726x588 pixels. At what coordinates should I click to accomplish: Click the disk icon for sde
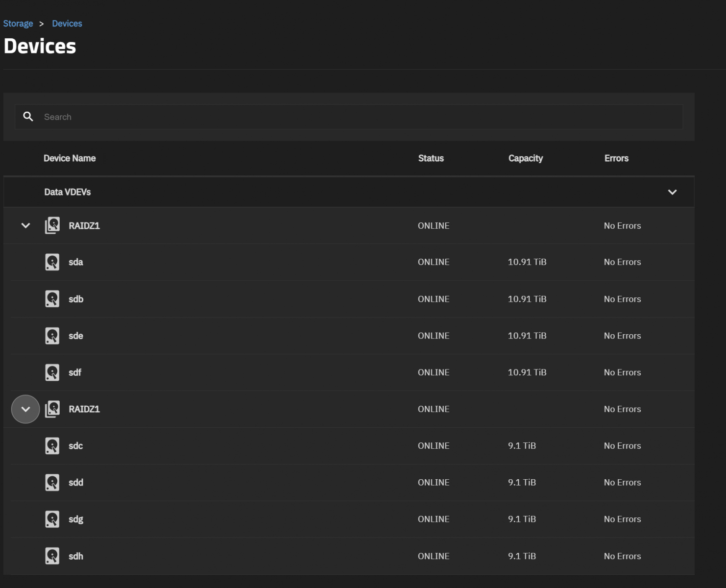click(x=52, y=336)
